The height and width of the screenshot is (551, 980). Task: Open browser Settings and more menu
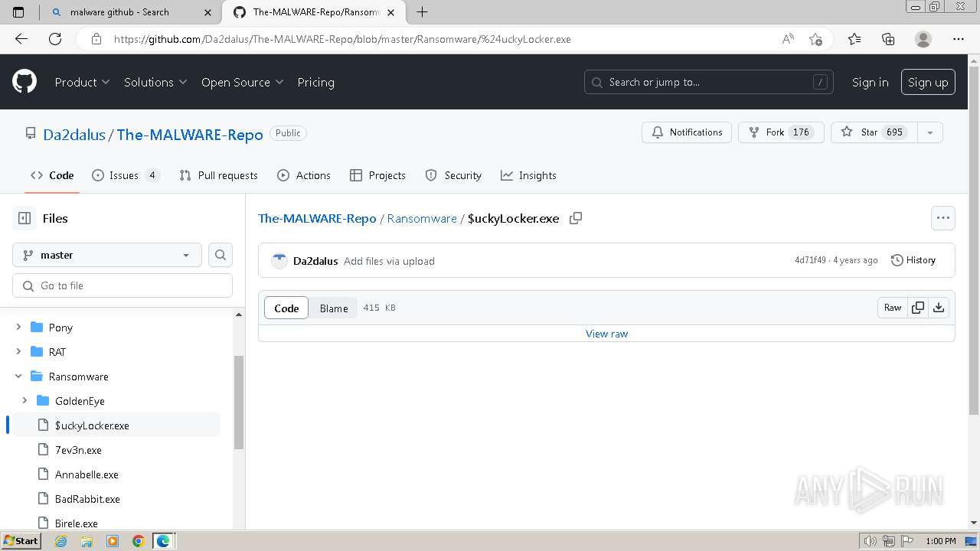tap(959, 39)
